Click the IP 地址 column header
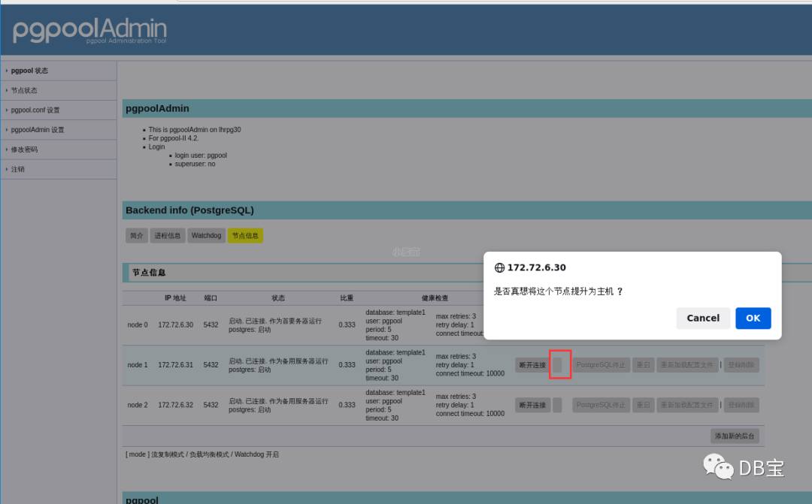The height and width of the screenshot is (504, 812). 175,298
